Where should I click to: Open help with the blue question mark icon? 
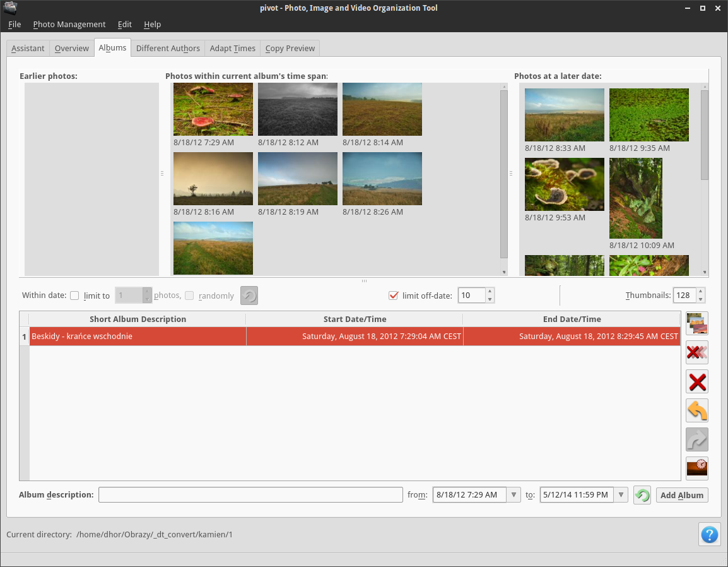(710, 534)
